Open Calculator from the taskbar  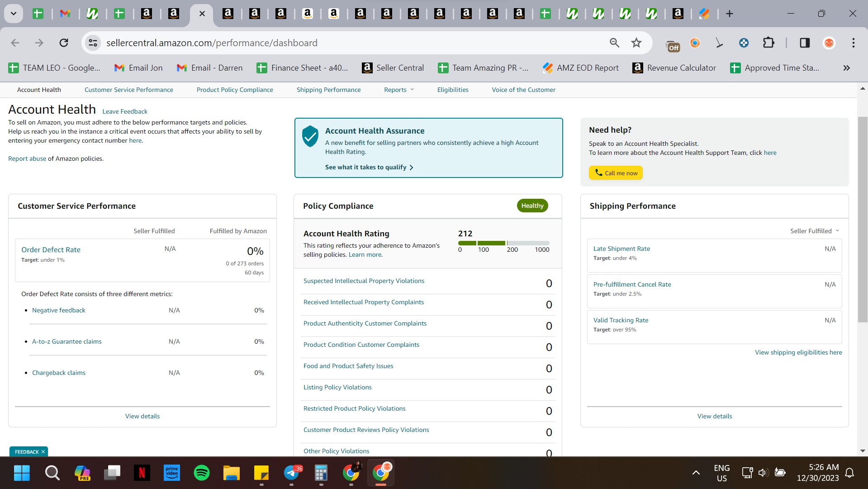click(321, 473)
